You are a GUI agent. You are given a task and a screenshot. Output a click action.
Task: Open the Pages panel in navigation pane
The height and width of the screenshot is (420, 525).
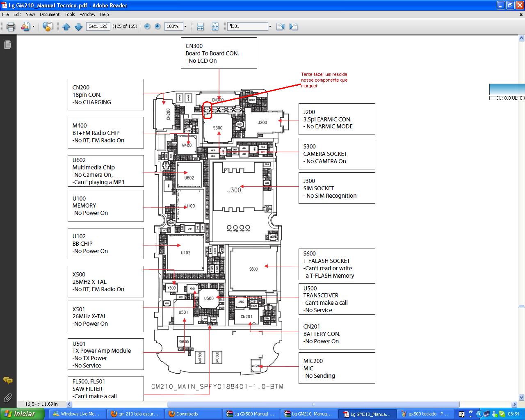pos(7,44)
